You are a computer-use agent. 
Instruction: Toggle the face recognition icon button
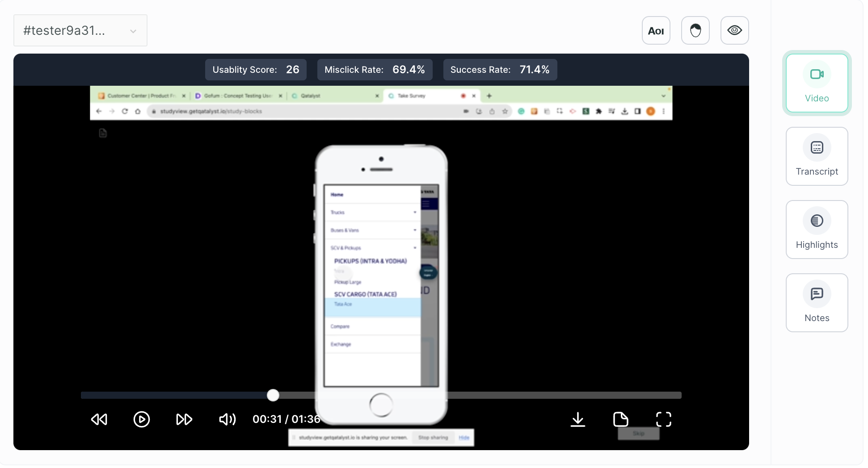click(x=695, y=30)
